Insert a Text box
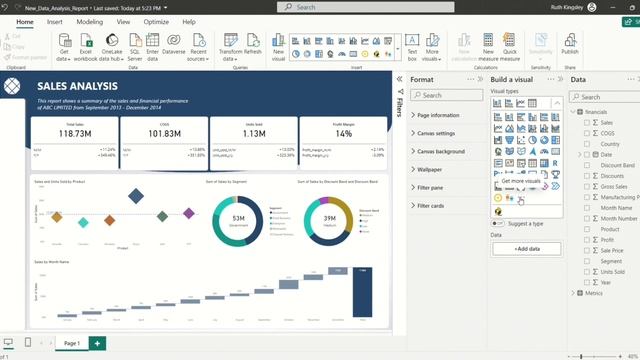Viewport: 640px width, 360px height. pyautogui.click(x=412, y=47)
